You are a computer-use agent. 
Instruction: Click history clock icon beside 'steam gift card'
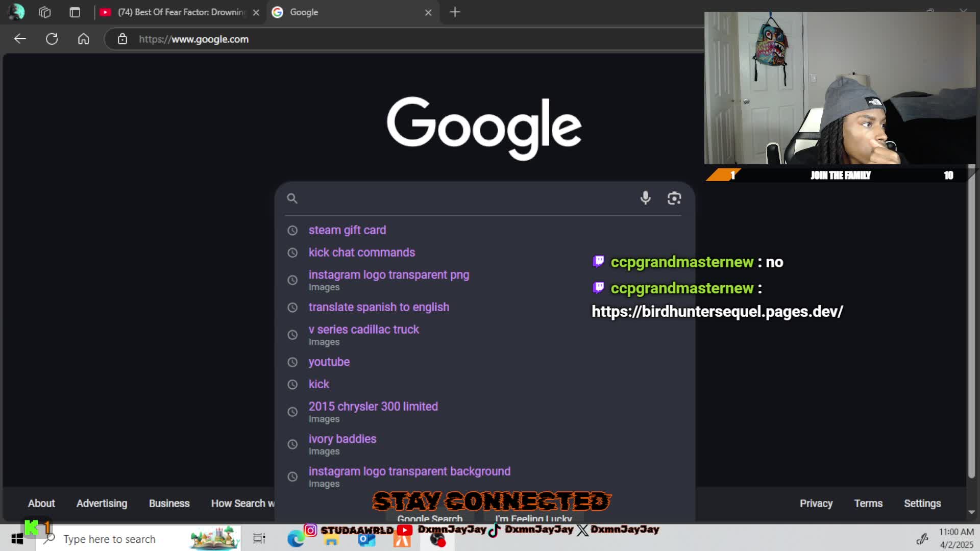[292, 231]
